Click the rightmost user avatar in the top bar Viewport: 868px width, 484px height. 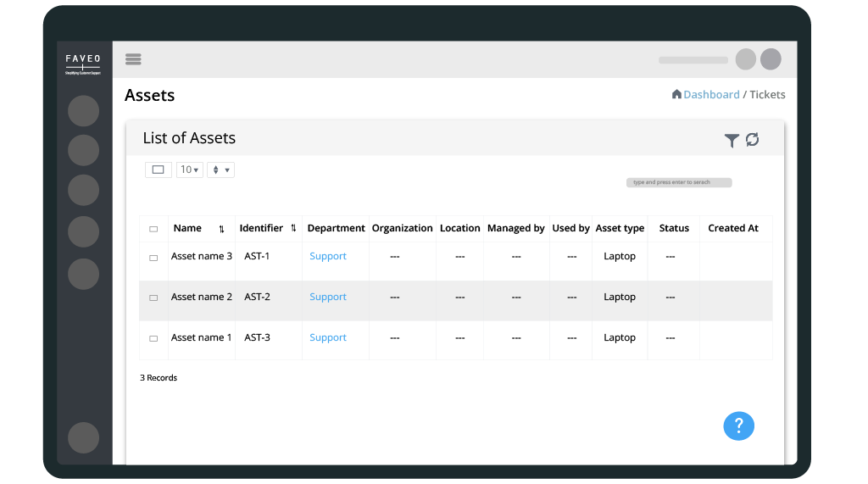click(771, 59)
